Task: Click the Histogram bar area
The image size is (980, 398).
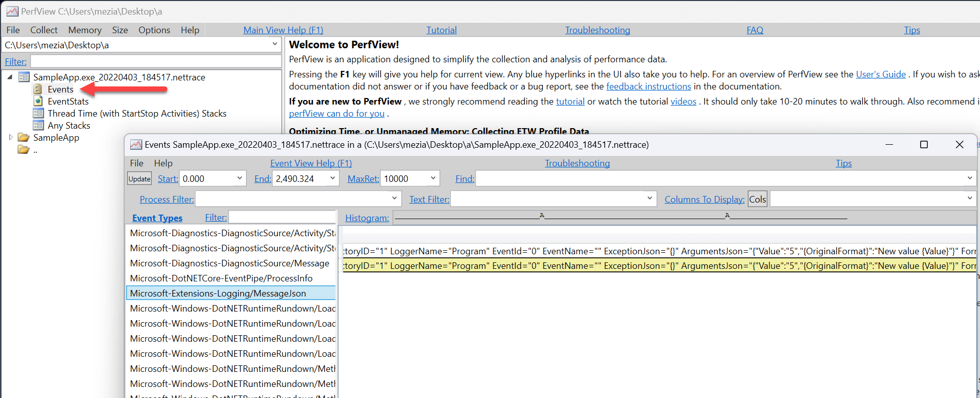Action: pos(621,218)
